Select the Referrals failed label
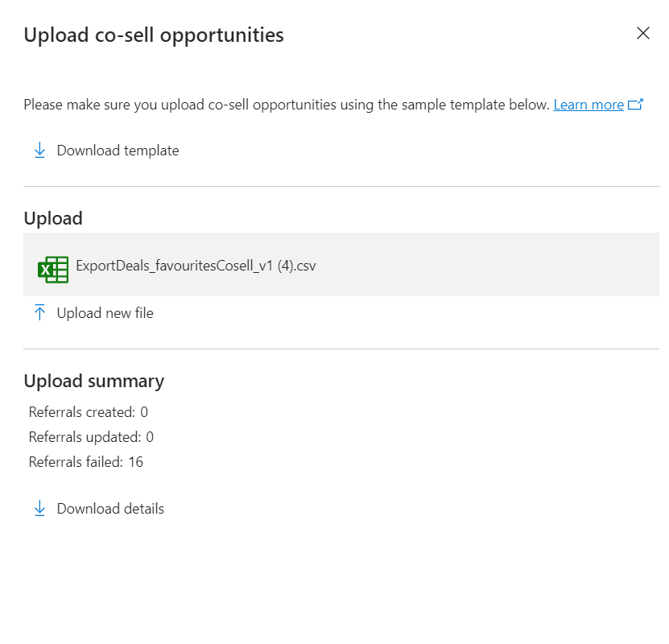This screenshot has height=644, width=669. (x=76, y=462)
